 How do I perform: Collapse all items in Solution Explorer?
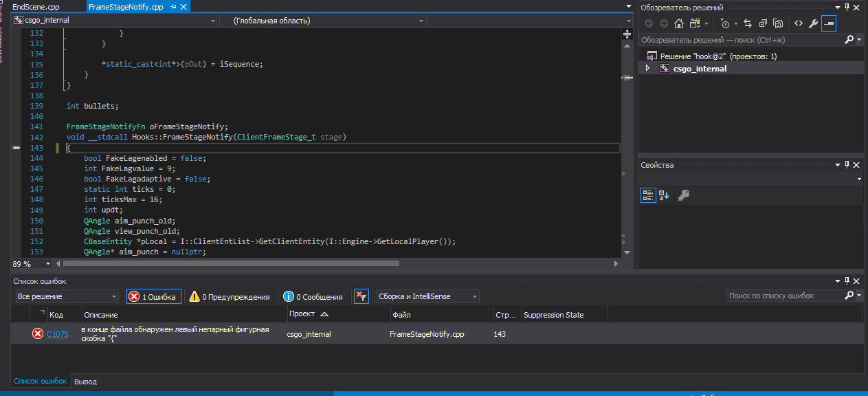[764, 23]
